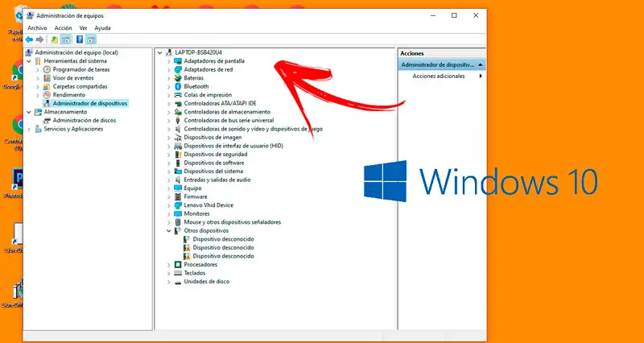Expand Controladoras ATA/ATAPI IDE
This screenshot has height=343, width=644.
coord(168,104)
